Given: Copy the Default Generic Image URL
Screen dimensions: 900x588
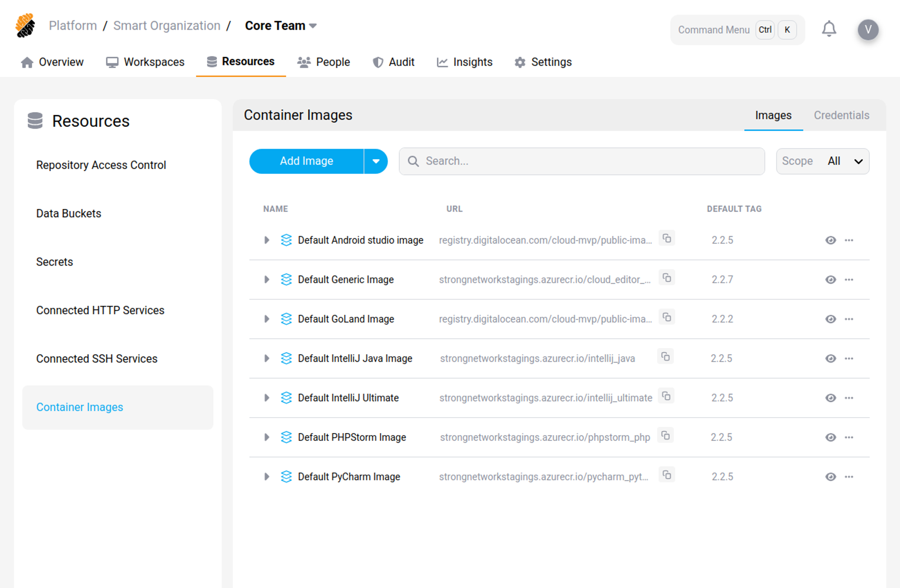Looking at the screenshot, I should (667, 278).
